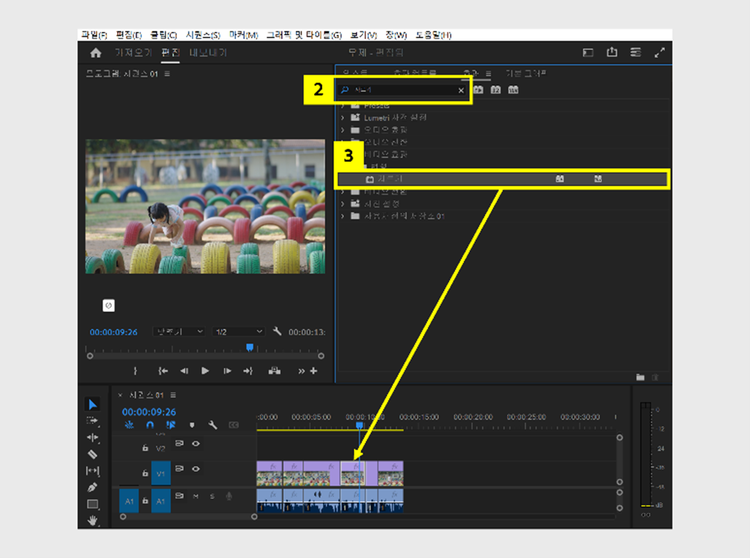Select the Selection tool arrow
Viewport: 750px width, 558px height.
(x=92, y=405)
